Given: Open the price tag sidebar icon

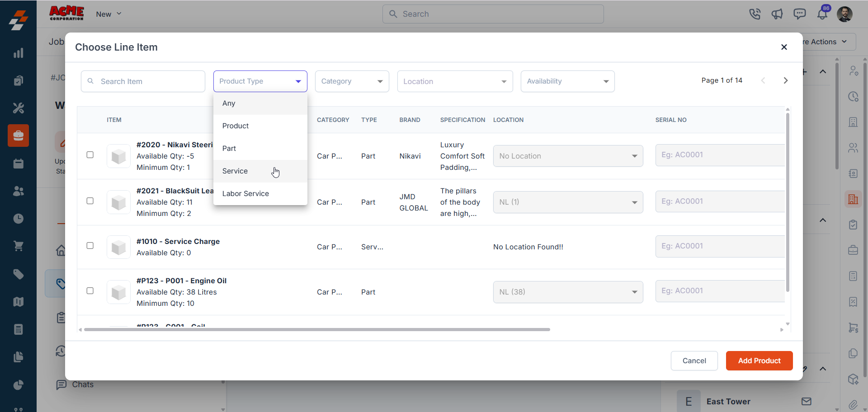Looking at the screenshot, I should (19, 274).
